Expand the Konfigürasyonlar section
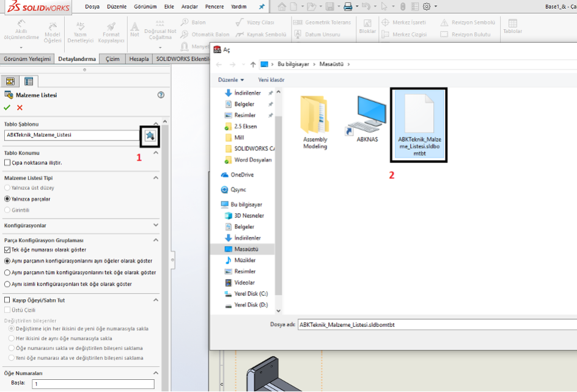577x392 pixels. [156, 225]
